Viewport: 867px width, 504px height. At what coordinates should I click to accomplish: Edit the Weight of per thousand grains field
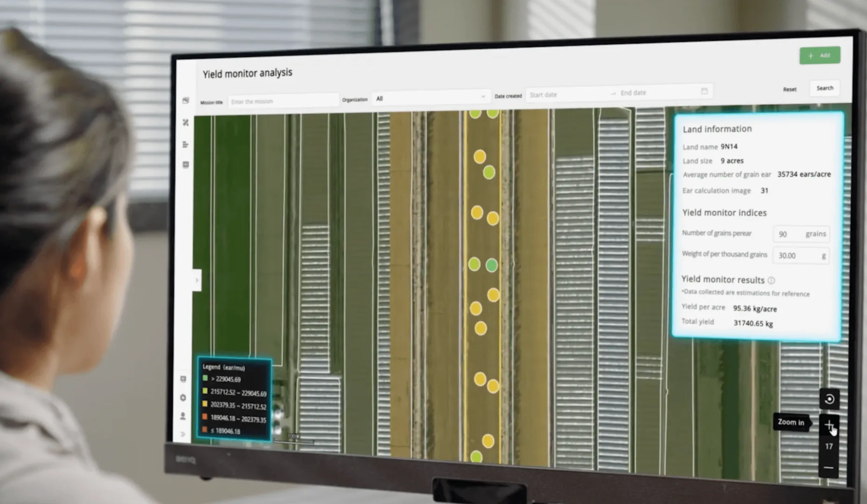[801, 256]
